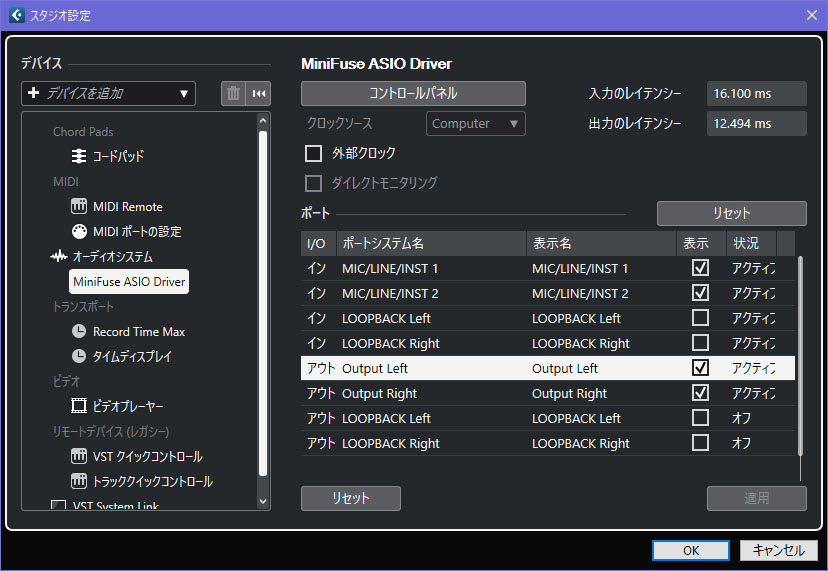Select ビデオプレーヤー in the device list

(x=127, y=407)
